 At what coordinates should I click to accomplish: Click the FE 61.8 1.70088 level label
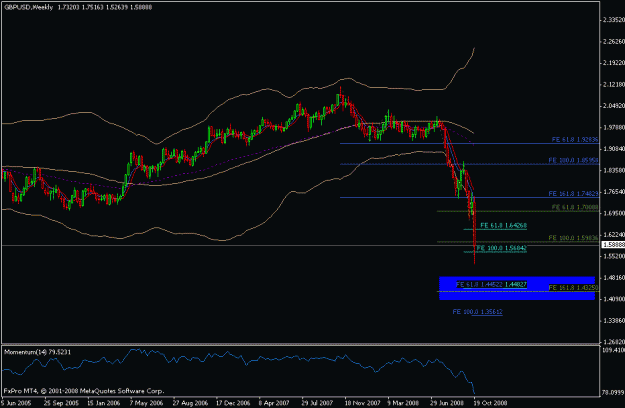click(x=575, y=207)
